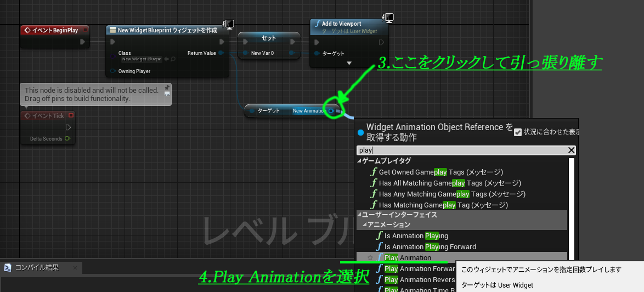Click the Target input pin on New Animation getter
Screen dimensions: 644x292
(x=252, y=111)
